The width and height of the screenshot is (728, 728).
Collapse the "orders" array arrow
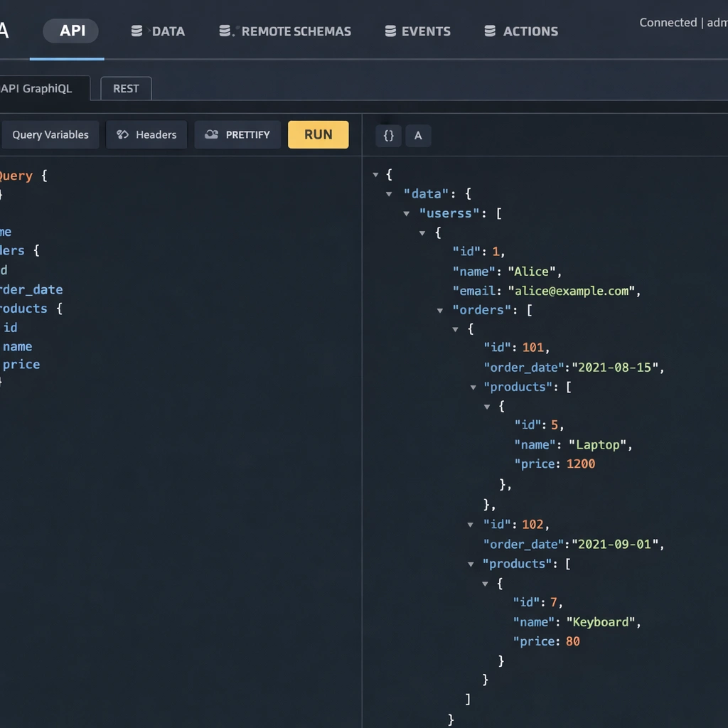tap(440, 311)
